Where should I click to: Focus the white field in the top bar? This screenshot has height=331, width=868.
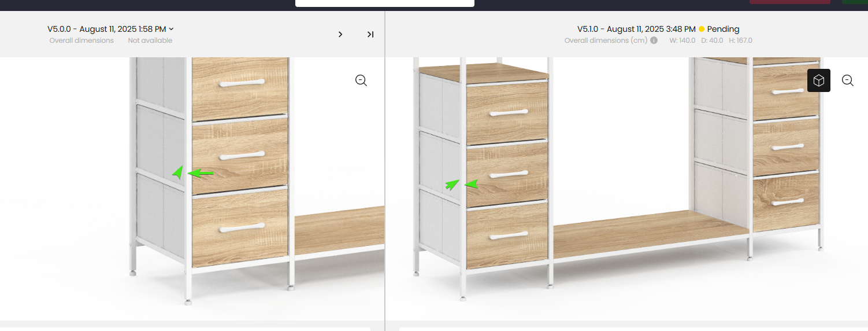click(385, 3)
